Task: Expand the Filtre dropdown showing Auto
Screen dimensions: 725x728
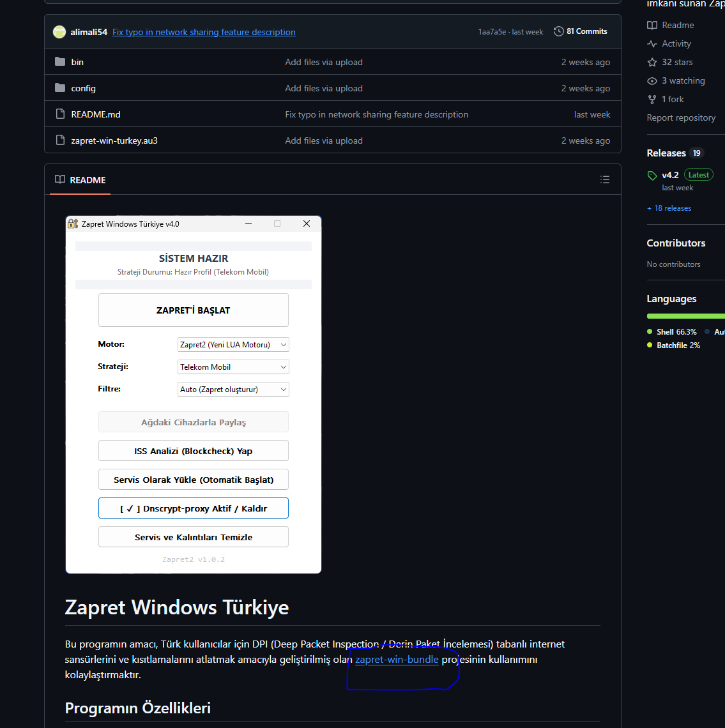Action: tap(233, 389)
